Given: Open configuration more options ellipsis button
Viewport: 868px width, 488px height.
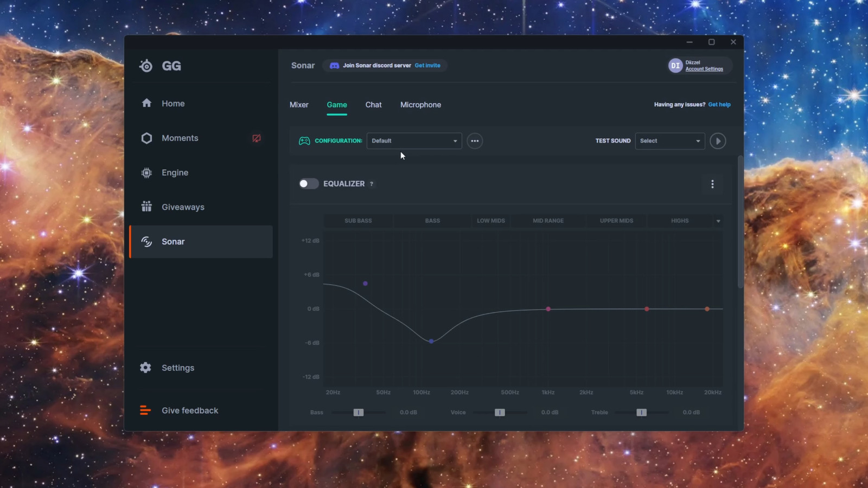Looking at the screenshot, I should tap(475, 141).
